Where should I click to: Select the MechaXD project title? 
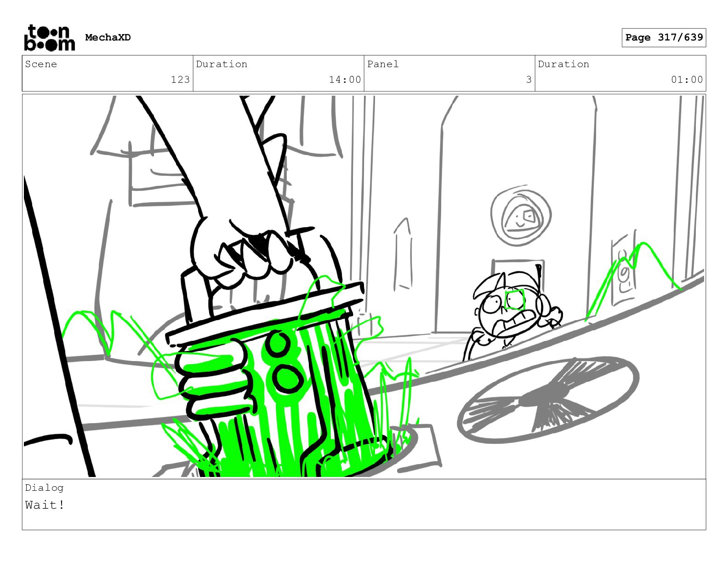108,38
